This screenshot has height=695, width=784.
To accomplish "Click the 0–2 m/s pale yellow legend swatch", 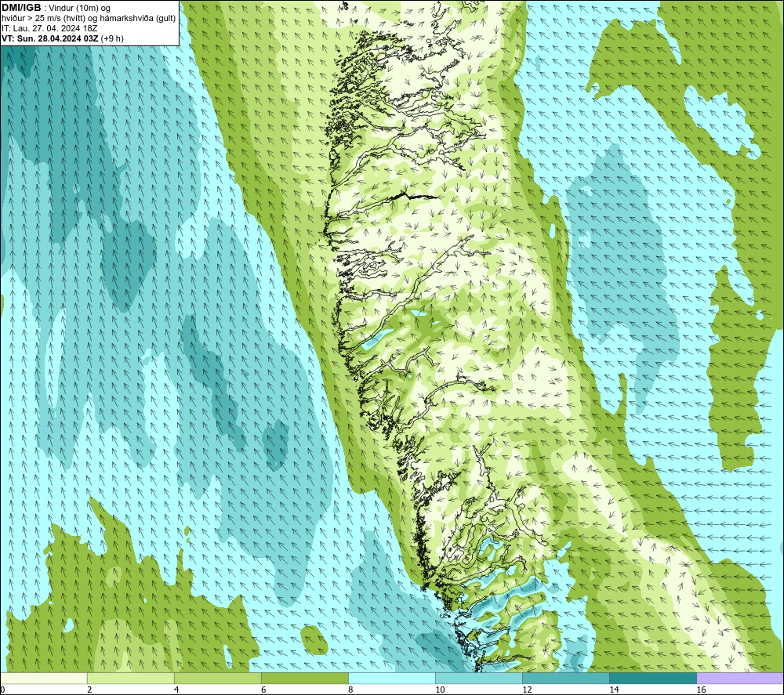I will coord(44,678).
